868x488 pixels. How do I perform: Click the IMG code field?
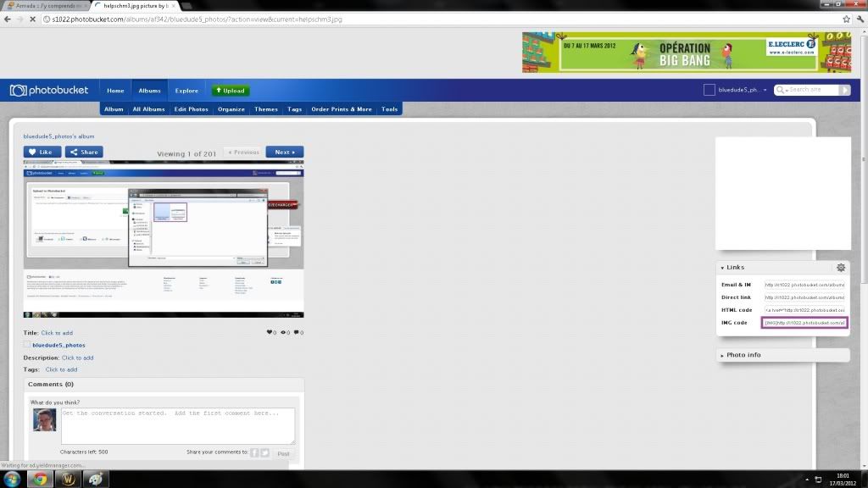coord(804,323)
